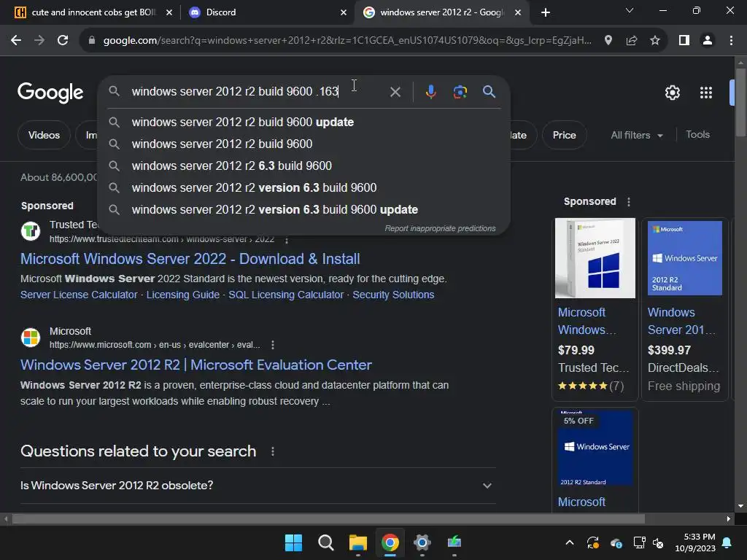This screenshot has width=747, height=560.
Task: Click the browser forward arrow
Action: click(39, 41)
